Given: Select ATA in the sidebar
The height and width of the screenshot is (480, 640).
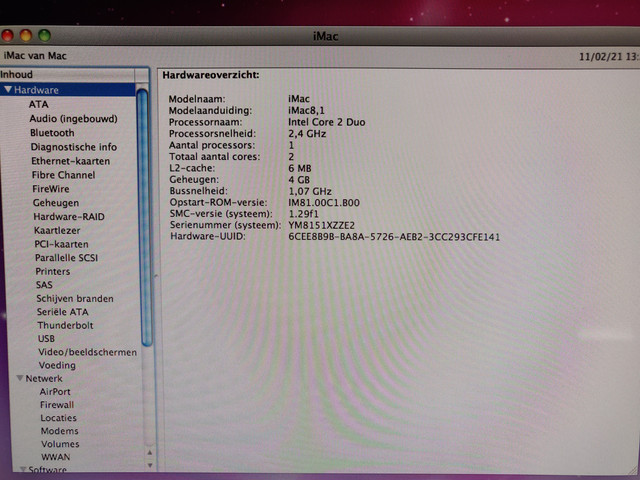Looking at the screenshot, I should coord(38,104).
